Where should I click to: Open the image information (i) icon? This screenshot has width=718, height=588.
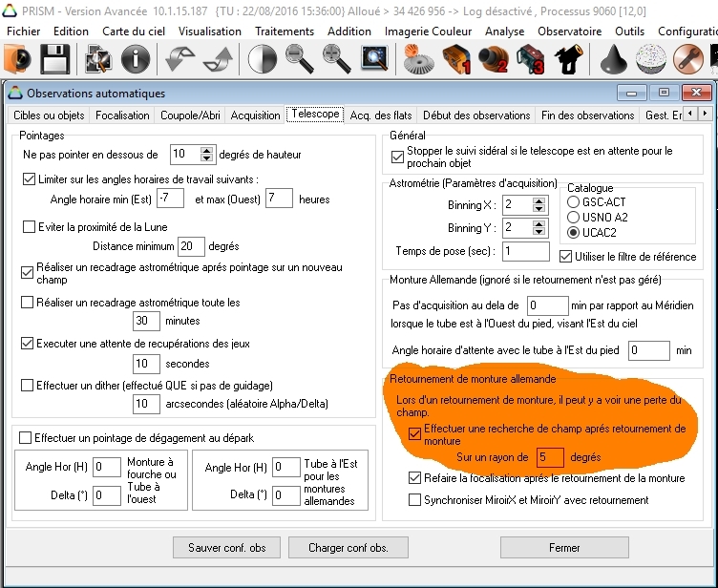click(x=135, y=59)
